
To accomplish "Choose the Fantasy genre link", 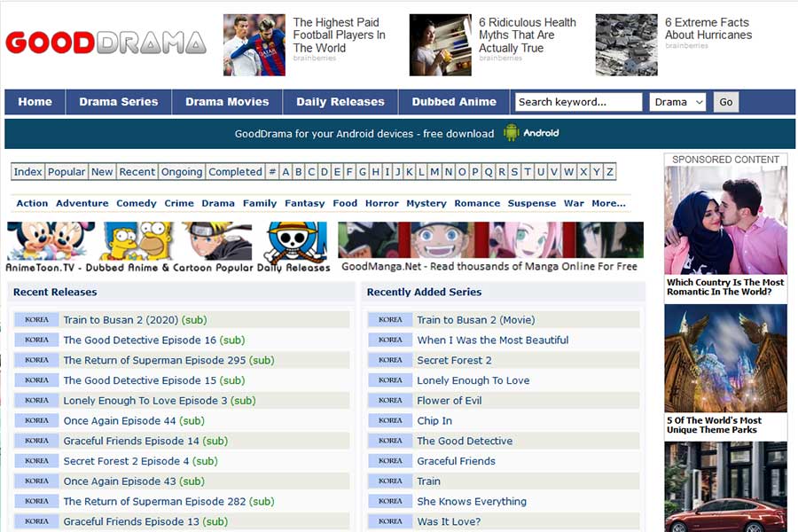I will [x=304, y=203].
